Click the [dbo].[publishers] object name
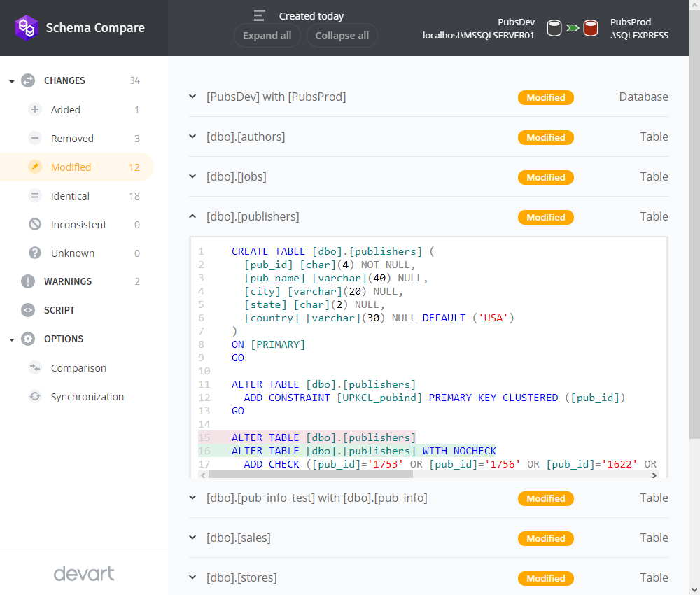Image resolution: width=700 pixels, height=595 pixels. pyautogui.click(x=253, y=216)
